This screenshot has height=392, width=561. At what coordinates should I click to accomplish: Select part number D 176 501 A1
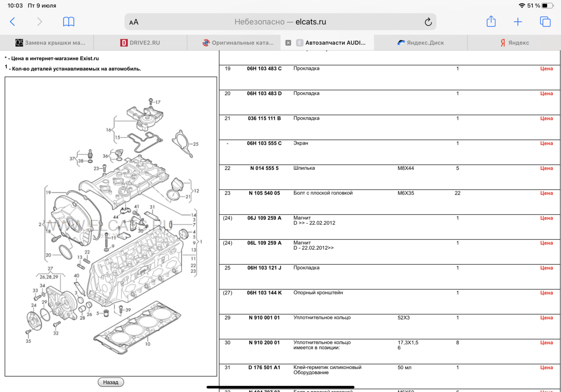(264, 367)
